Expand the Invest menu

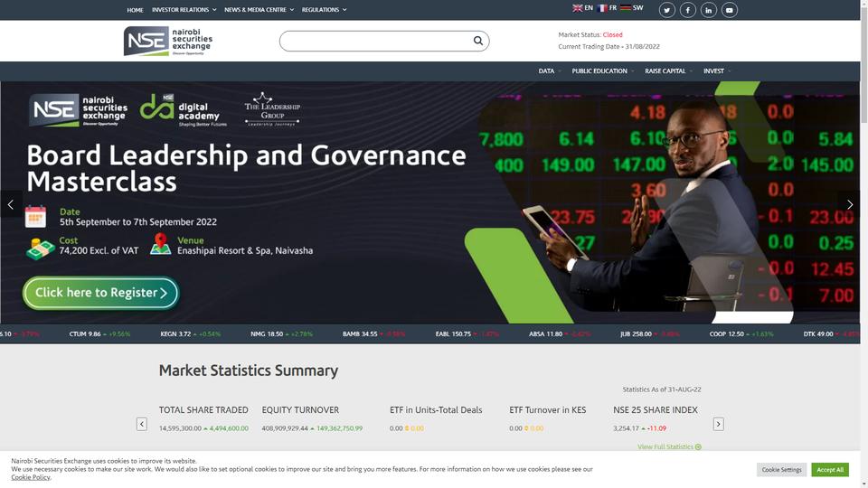[717, 70]
